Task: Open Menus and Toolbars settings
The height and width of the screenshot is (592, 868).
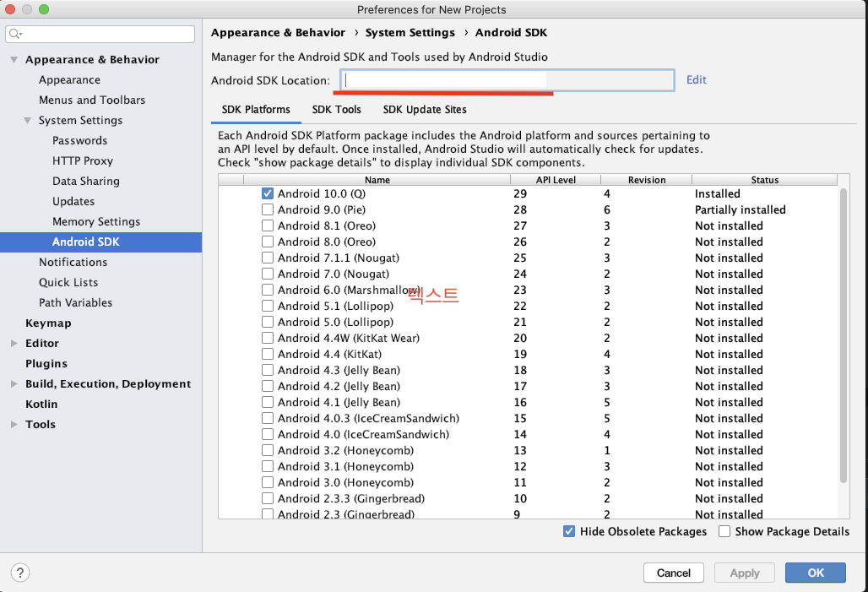Action: (x=92, y=100)
